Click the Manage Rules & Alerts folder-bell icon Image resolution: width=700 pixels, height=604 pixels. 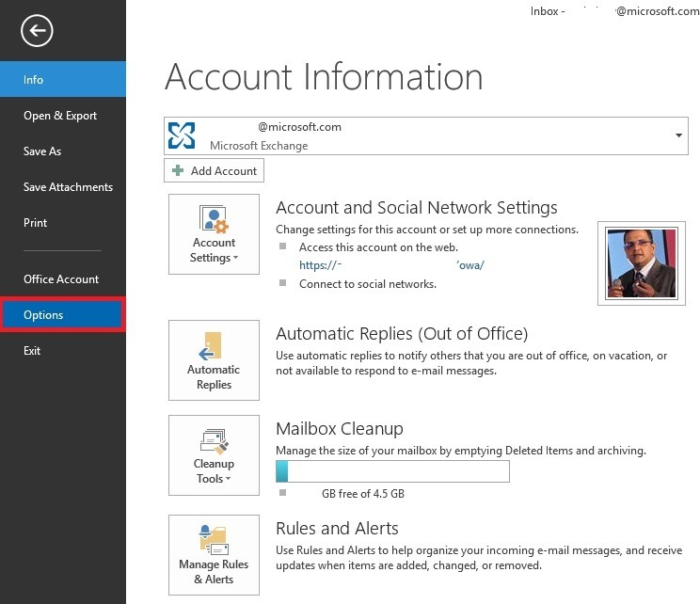pyautogui.click(x=214, y=540)
